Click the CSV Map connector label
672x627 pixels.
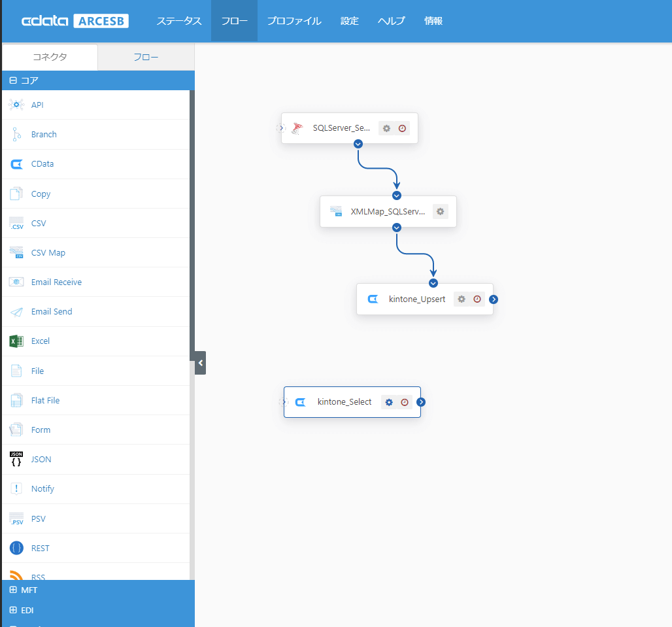[48, 253]
